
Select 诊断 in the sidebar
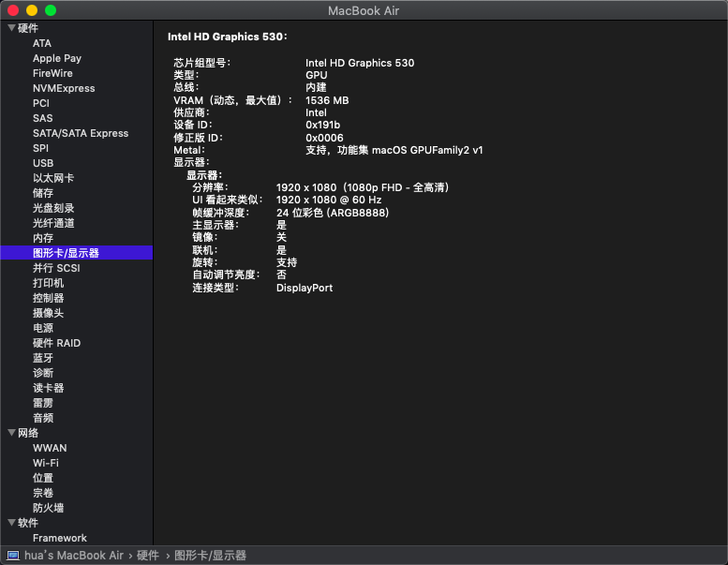(43, 373)
